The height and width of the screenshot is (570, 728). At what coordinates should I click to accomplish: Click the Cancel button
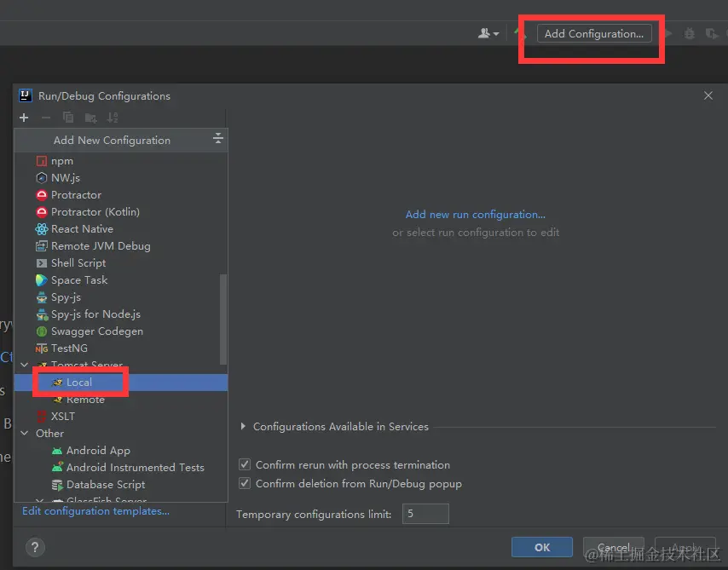(613, 547)
